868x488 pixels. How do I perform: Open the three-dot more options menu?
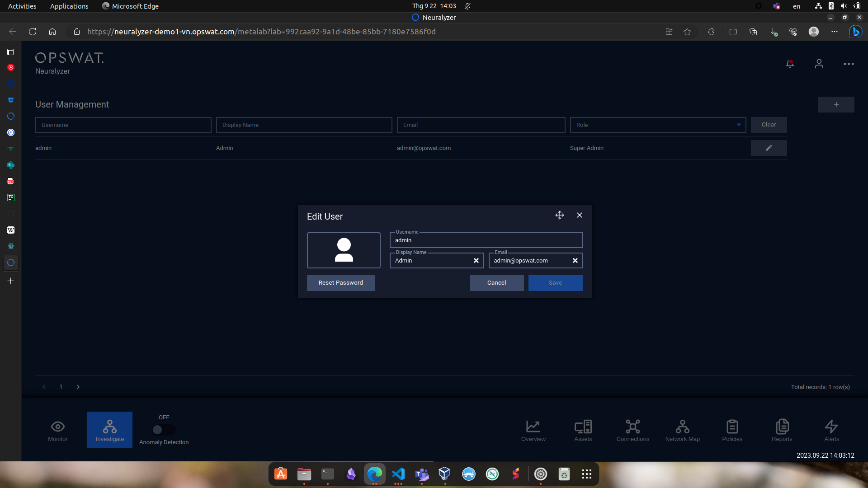(x=849, y=64)
